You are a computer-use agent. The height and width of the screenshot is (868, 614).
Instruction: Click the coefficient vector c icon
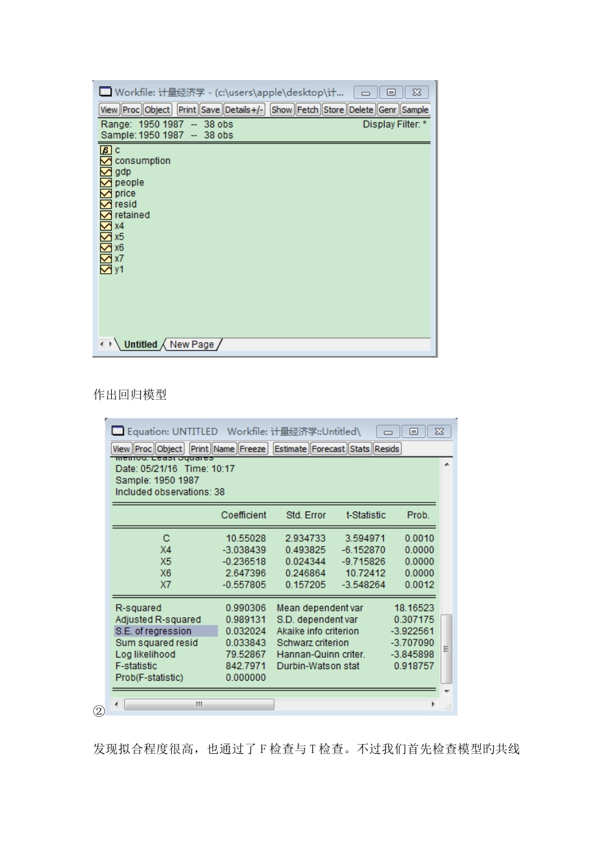click(106, 150)
